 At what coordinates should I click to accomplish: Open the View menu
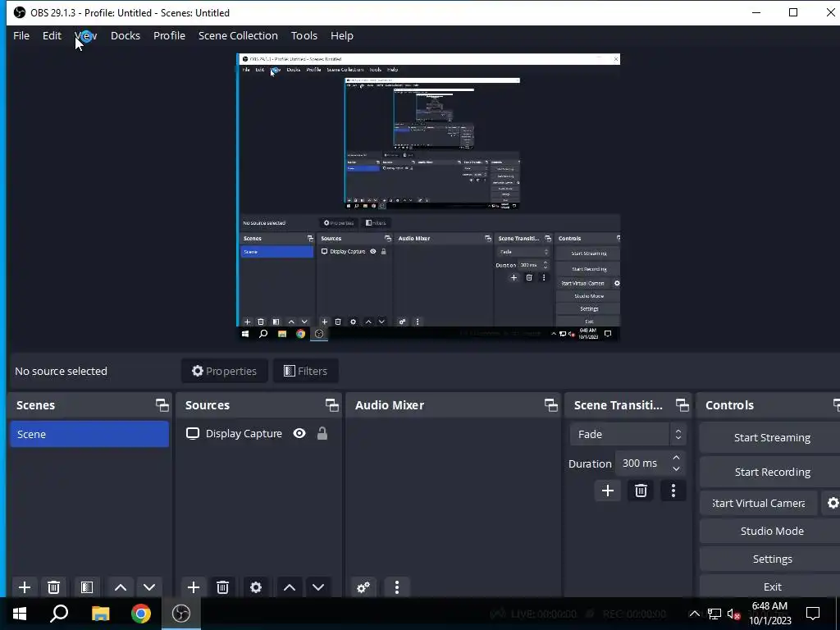(85, 35)
